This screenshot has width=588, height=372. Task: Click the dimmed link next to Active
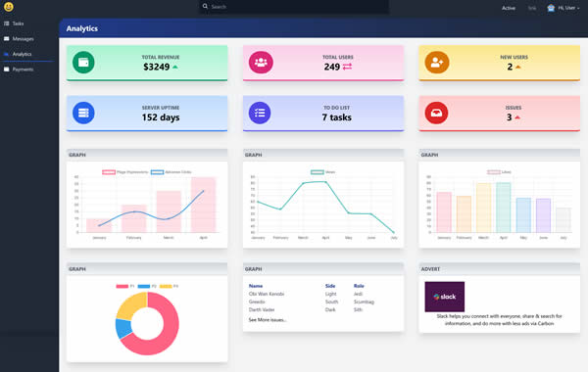[x=532, y=8]
